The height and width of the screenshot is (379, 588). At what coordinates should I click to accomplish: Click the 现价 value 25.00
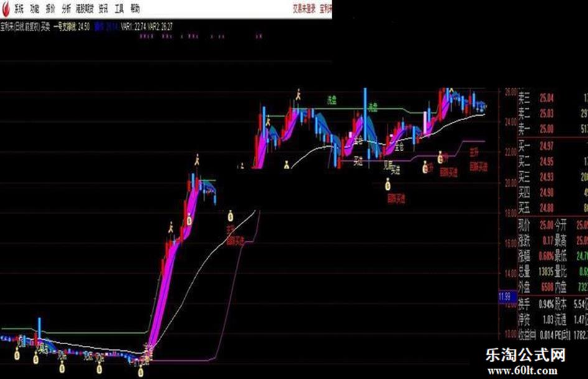546,225
